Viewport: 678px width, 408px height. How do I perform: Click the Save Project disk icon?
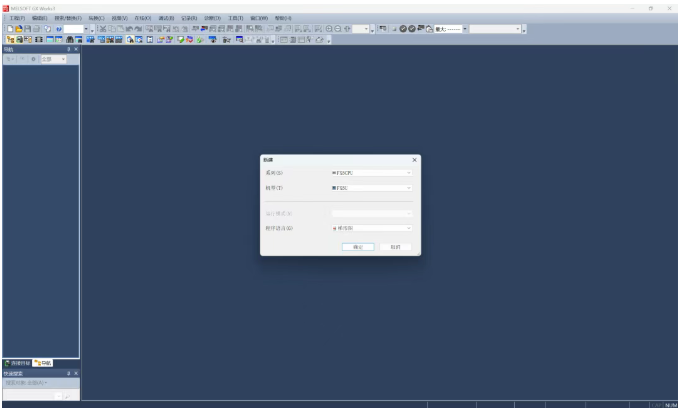coord(30,29)
